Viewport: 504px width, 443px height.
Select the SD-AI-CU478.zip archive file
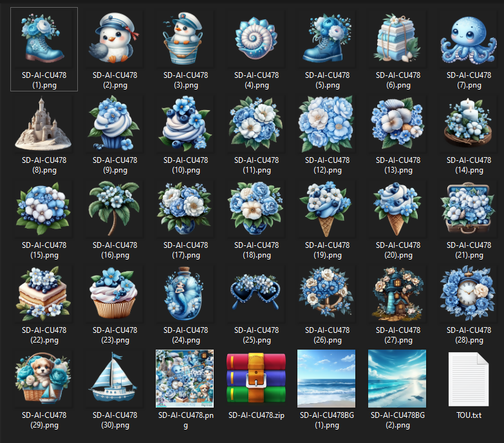coord(256,379)
